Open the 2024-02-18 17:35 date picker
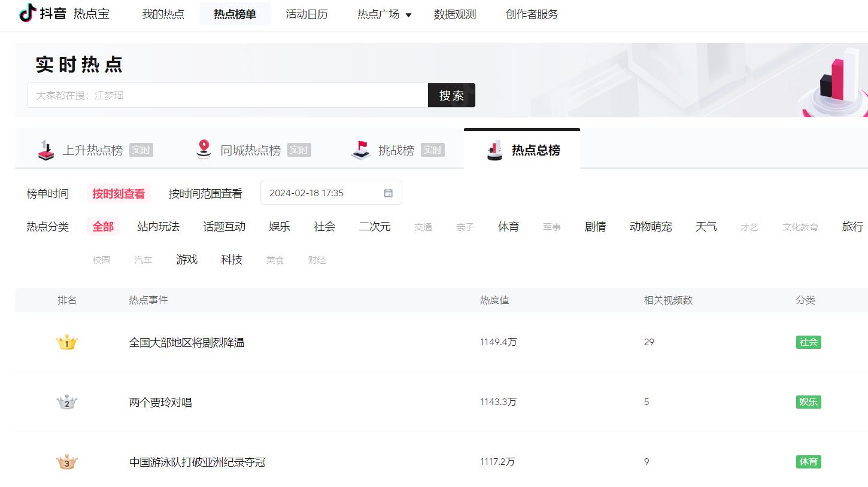868x487 pixels. (323, 193)
